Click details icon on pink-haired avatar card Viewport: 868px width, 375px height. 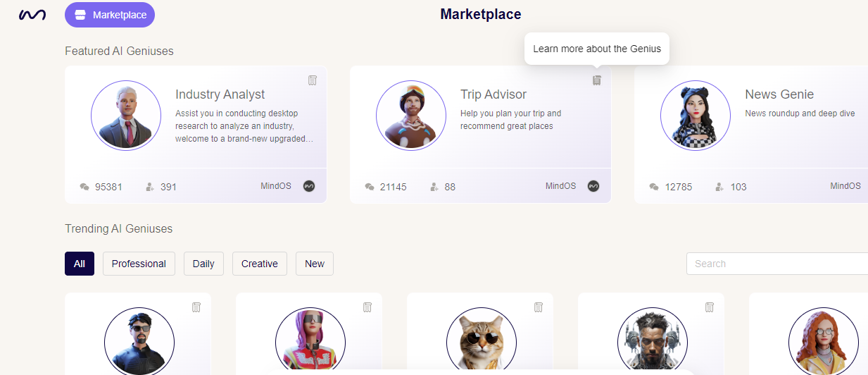(367, 307)
